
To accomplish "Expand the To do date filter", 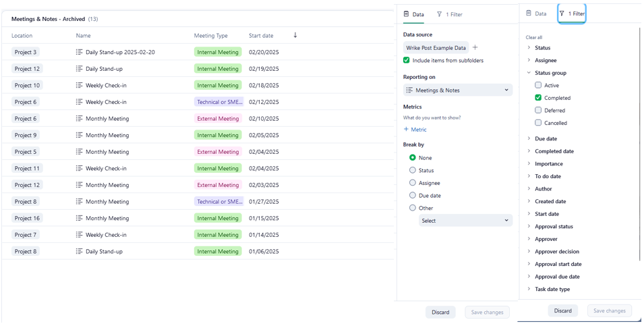I will pyautogui.click(x=529, y=176).
